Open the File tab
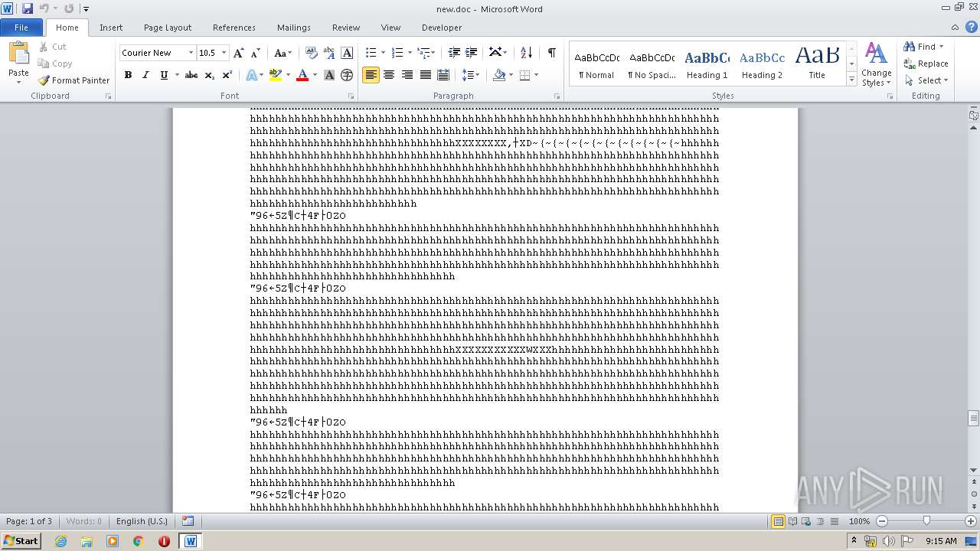This screenshot has width=980, height=551. click(x=21, y=28)
